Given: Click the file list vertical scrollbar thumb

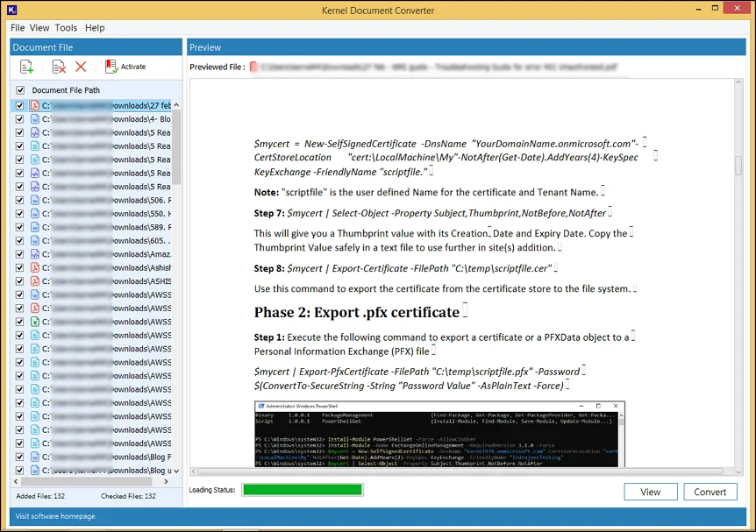Looking at the screenshot, I should 176,147.
